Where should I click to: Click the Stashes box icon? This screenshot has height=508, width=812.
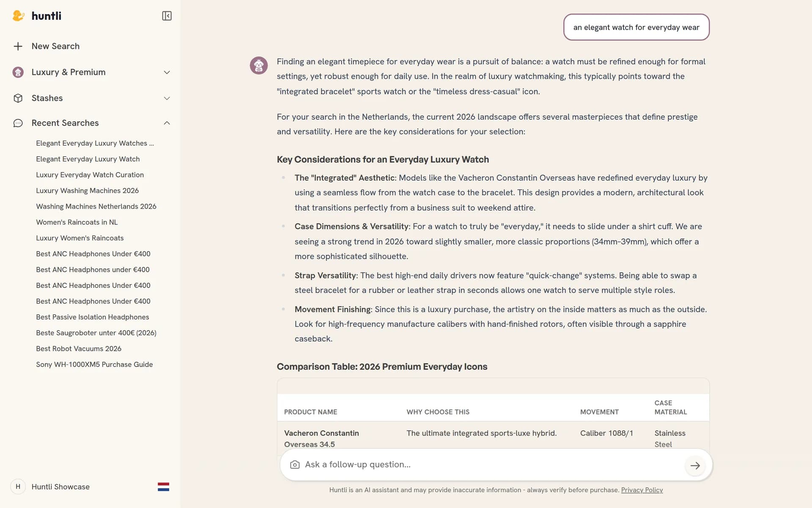(x=18, y=98)
